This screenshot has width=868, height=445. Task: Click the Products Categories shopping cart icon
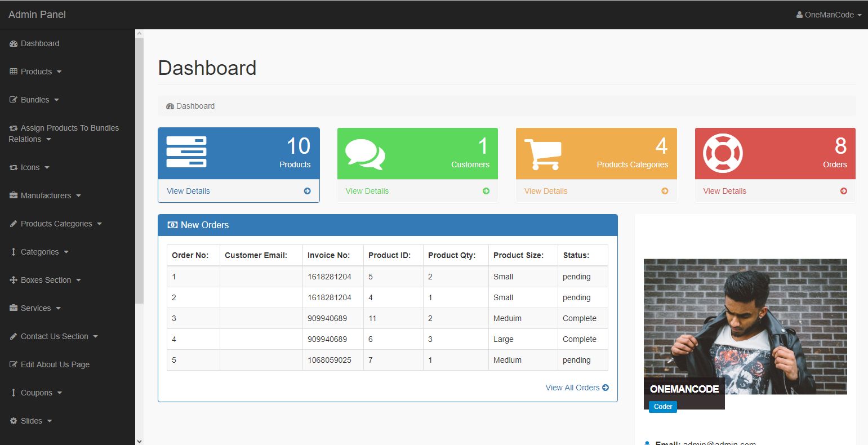click(543, 154)
